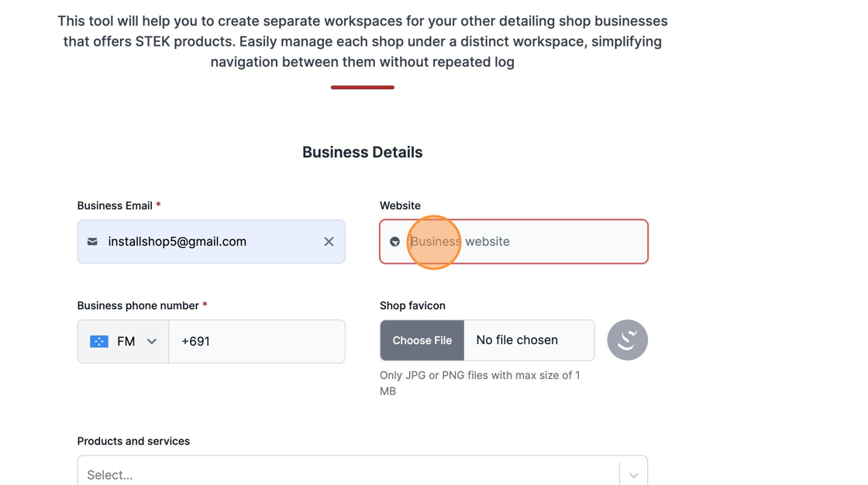Click the Products and services dropdown arrow

[633, 474]
